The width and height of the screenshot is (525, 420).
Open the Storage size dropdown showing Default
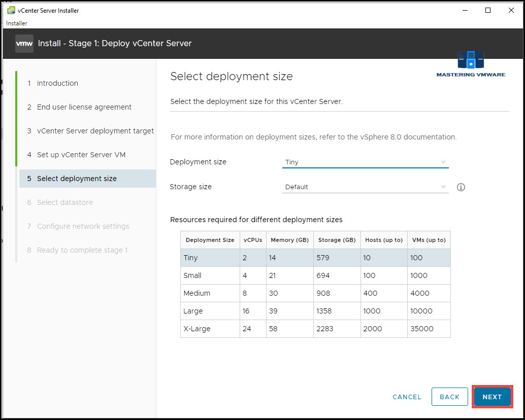[x=365, y=187]
